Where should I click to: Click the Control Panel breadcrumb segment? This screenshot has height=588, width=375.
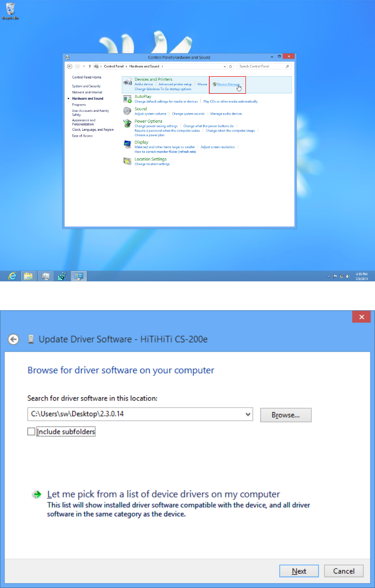114,66
